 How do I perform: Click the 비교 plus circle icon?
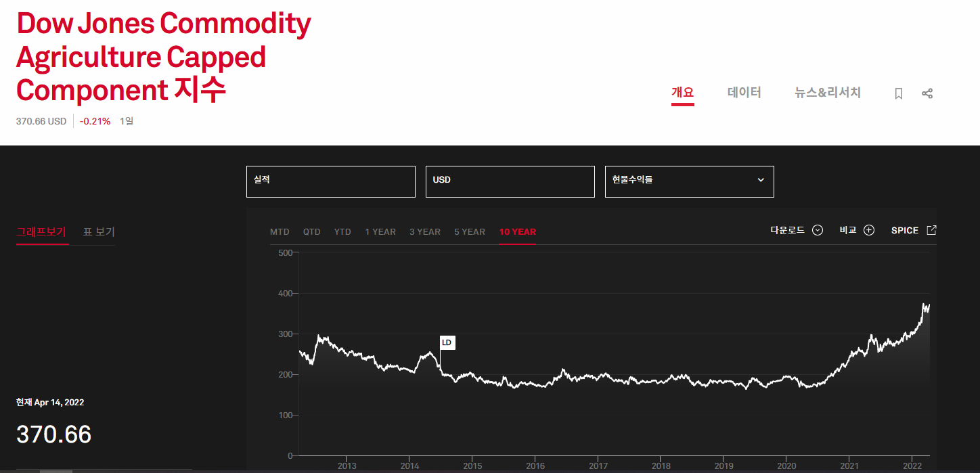pos(869,230)
